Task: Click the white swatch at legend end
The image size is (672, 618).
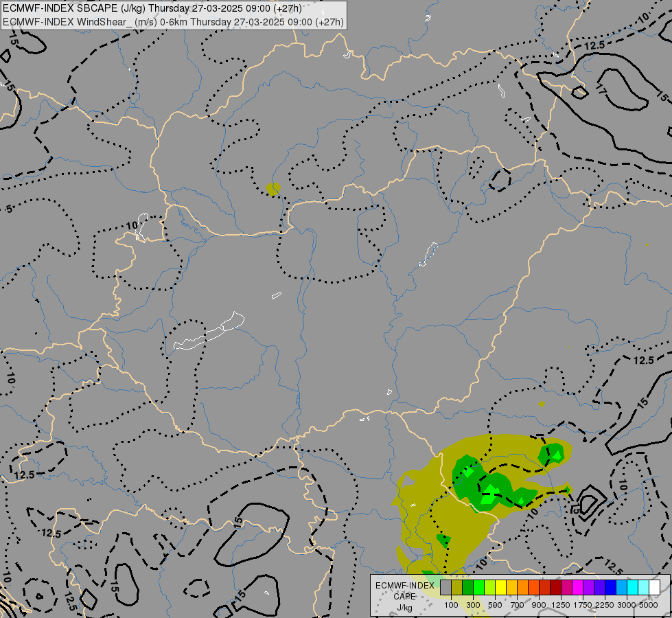Action: (x=654, y=587)
